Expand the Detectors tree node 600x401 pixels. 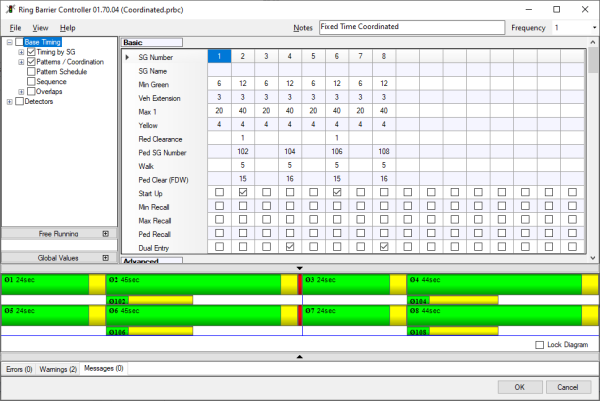click(x=9, y=101)
